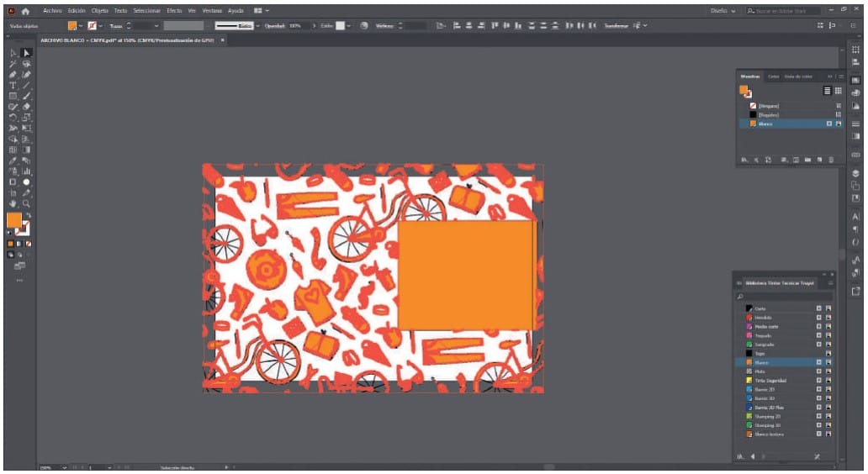
Task: Delete swatch using the Muestras trash icon
Action: [830, 159]
